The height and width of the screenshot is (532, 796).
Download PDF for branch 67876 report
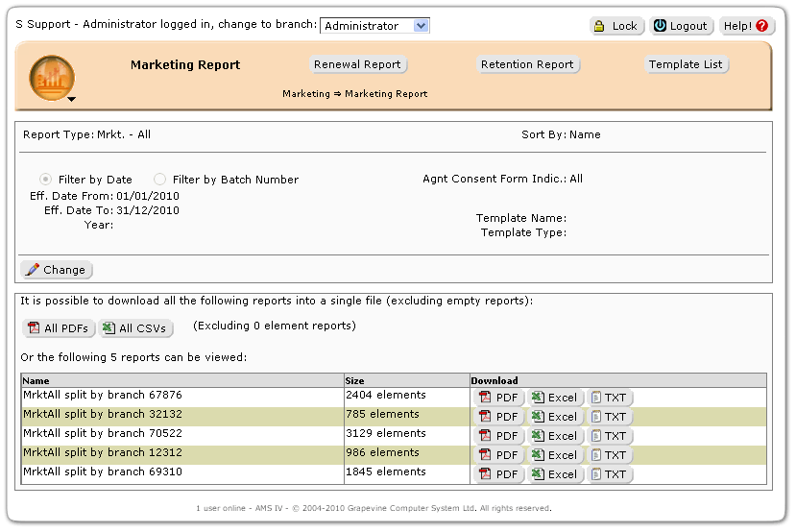point(497,398)
